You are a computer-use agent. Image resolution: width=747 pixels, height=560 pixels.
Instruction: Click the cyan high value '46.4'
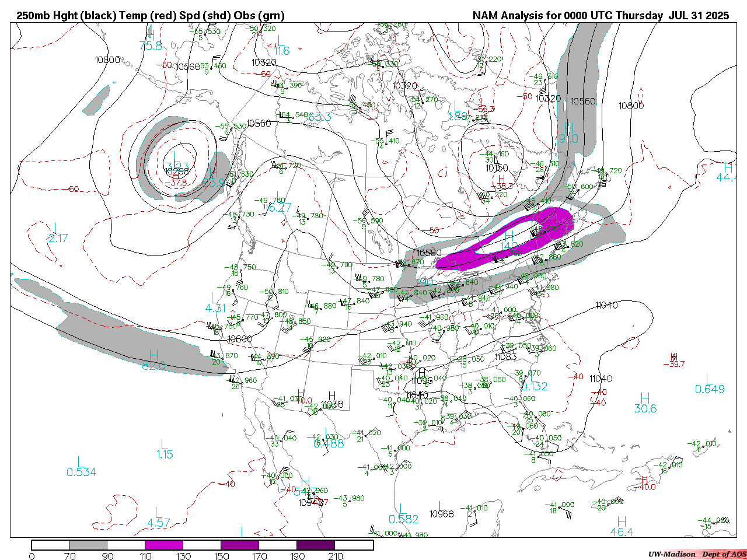click(x=622, y=532)
